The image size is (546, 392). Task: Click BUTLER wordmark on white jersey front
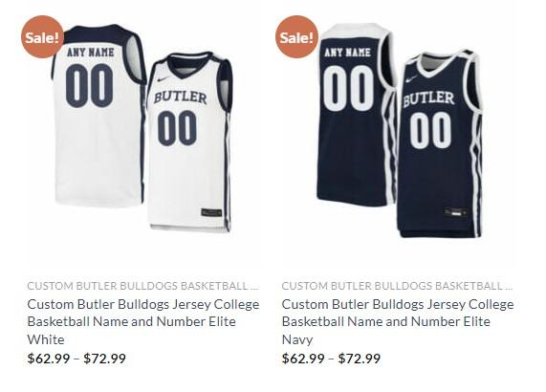point(181,98)
